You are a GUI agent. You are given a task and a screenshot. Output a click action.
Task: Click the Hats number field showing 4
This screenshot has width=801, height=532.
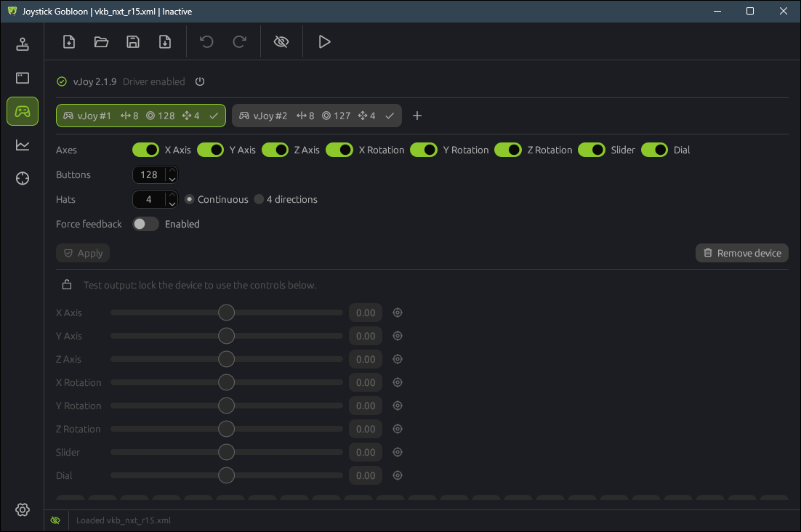(x=149, y=200)
